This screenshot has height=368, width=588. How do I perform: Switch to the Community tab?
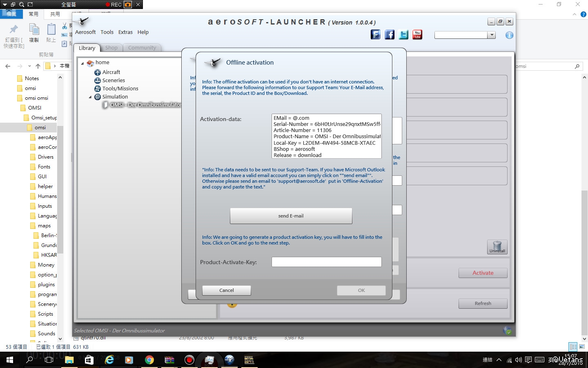(x=142, y=48)
